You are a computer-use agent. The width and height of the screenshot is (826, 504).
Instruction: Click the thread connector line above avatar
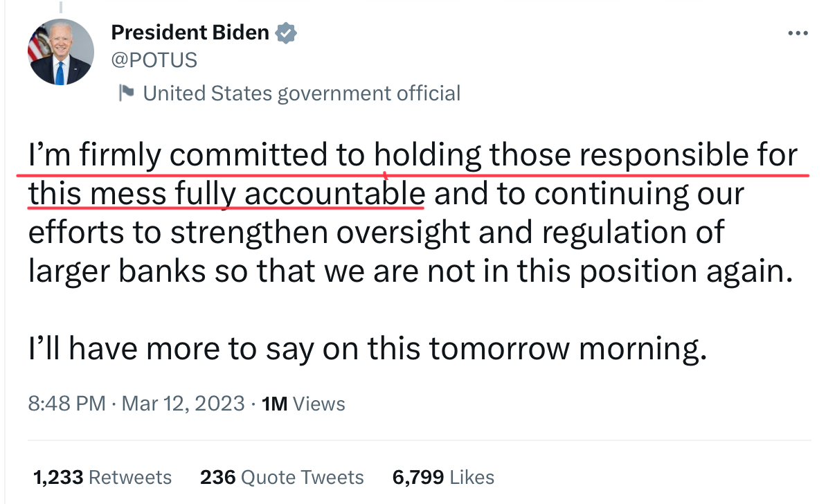click(61, 6)
